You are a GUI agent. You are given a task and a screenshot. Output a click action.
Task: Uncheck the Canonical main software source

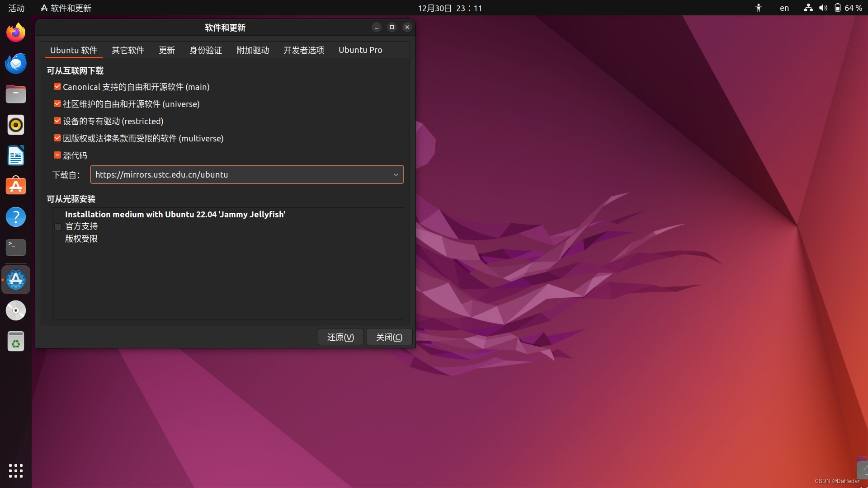pyautogui.click(x=57, y=86)
